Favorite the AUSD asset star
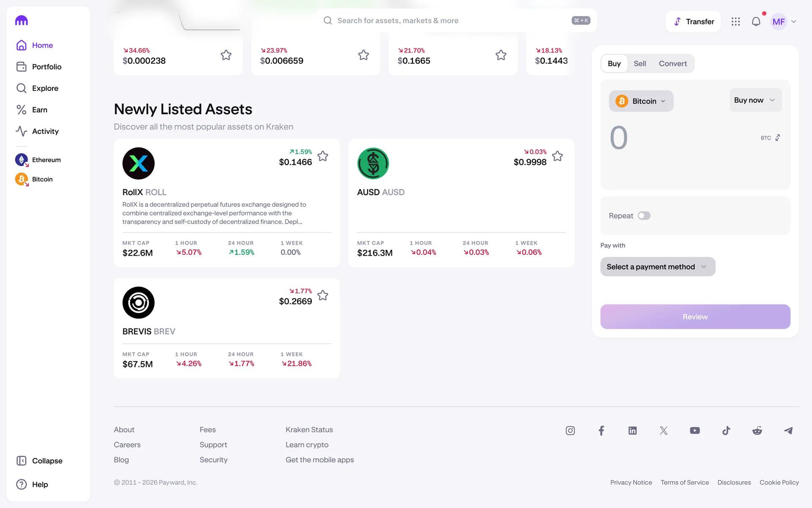This screenshot has height=508, width=812. pos(557,156)
